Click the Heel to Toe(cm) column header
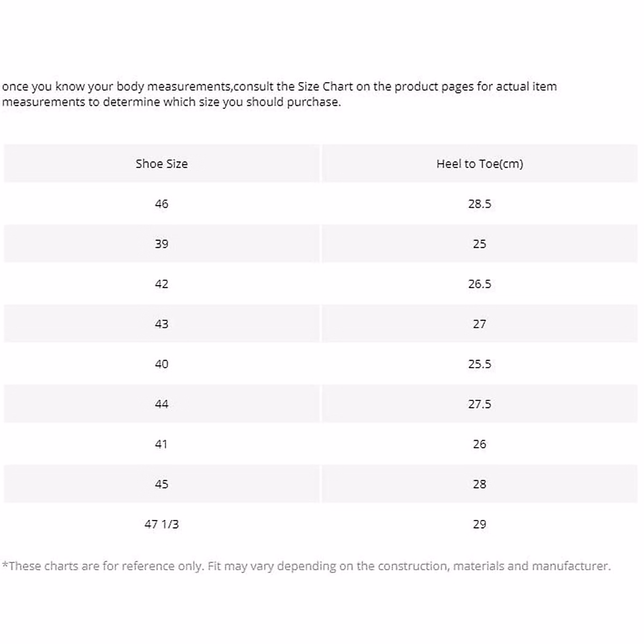644x644 pixels. [479, 164]
